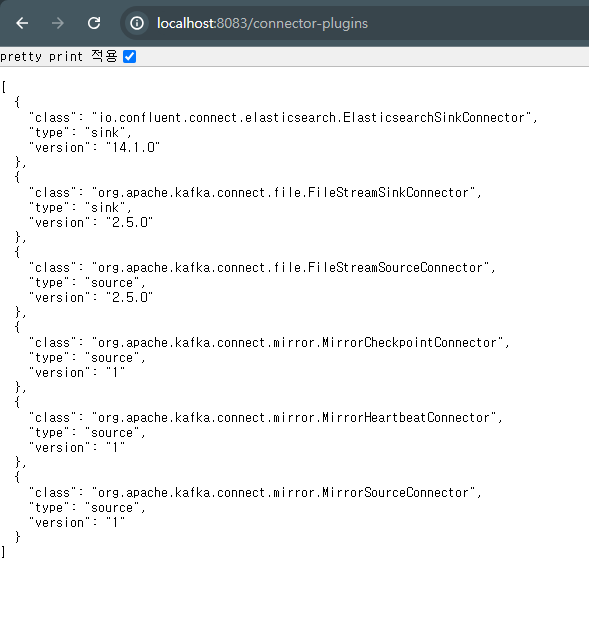This screenshot has width=589, height=635.
Task: Click the FileStreamSourceConnector class line
Action: pos(262,268)
